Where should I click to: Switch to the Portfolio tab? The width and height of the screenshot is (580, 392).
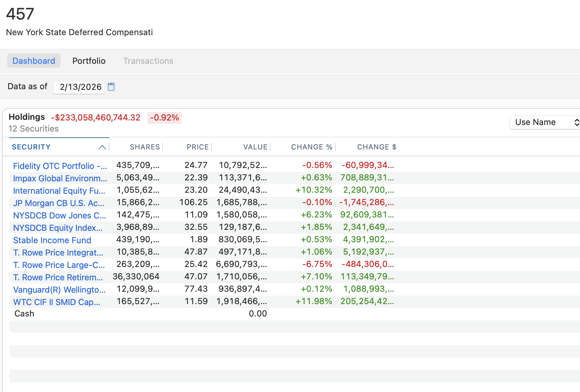[x=89, y=61]
